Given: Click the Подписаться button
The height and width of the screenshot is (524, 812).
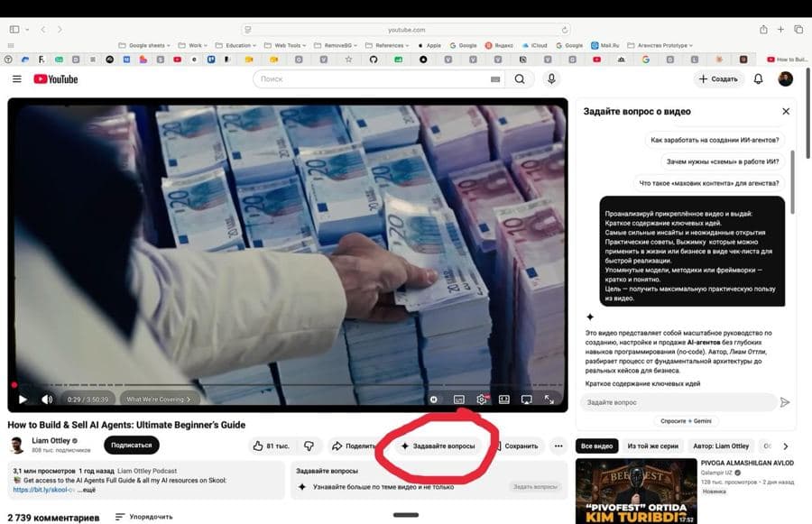Looking at the screenshot, I should 132,446.
